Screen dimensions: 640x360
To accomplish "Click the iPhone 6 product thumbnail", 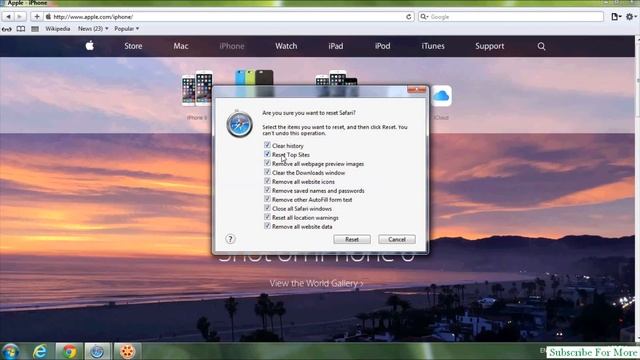I will click(x=197, y=89).
